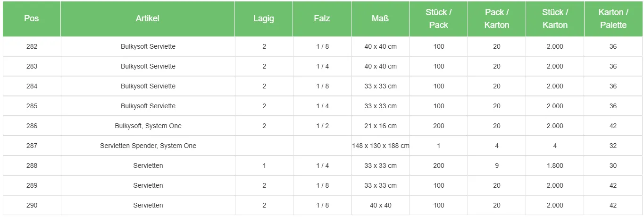Screen dimensions: 644x217
Task: Click the Artikel column header
Action: pyautogui.click(x=148, y=18)
